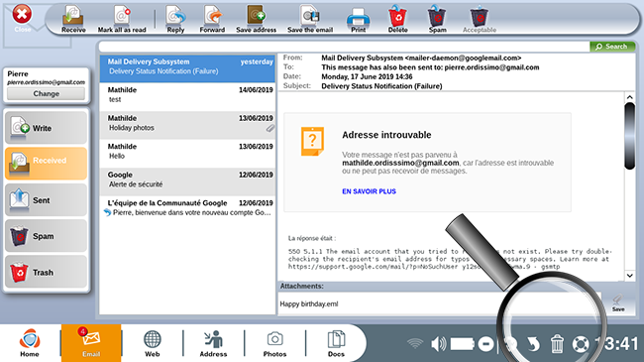Viewport: 644px width, 362px height.
Task: Mark all as read in toolbar
Action: coord(122,19)
